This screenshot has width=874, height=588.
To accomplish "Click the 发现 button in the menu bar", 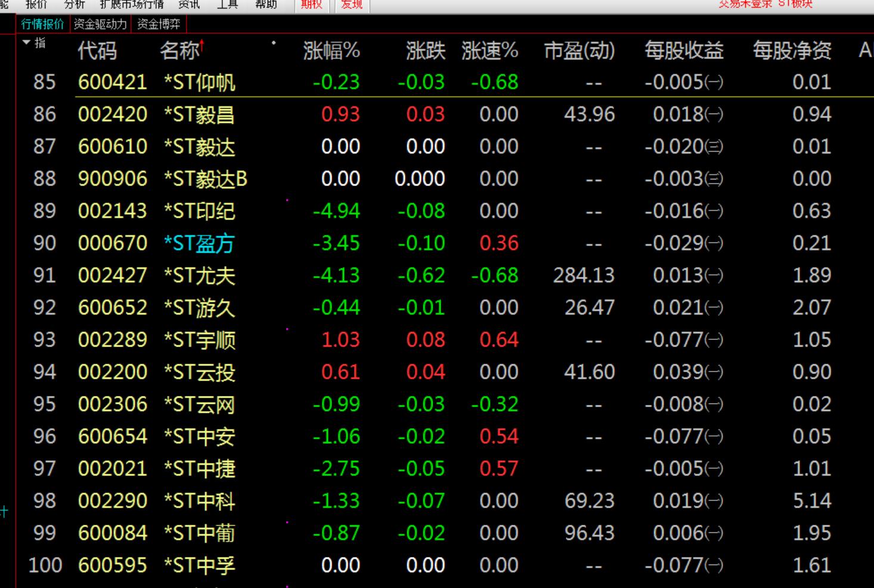I will 352,5.
